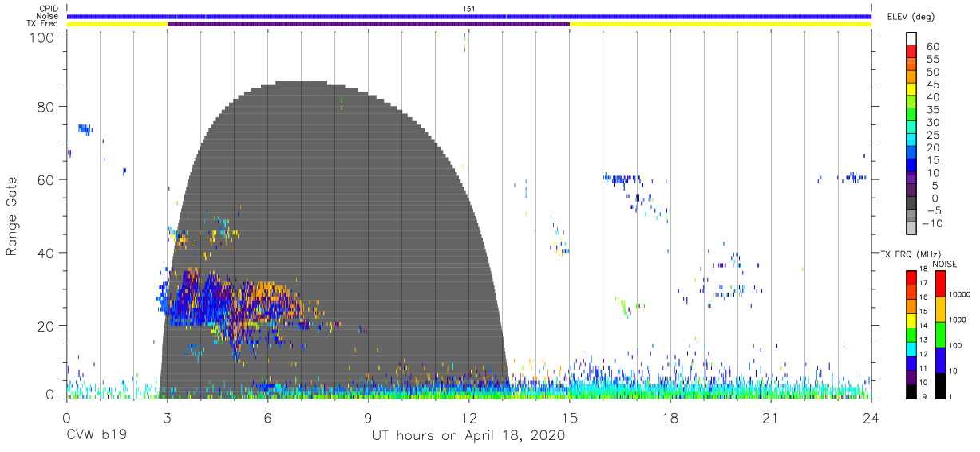
Task: Click the '80' range gate tick label
Action: [x=45, y=107]
